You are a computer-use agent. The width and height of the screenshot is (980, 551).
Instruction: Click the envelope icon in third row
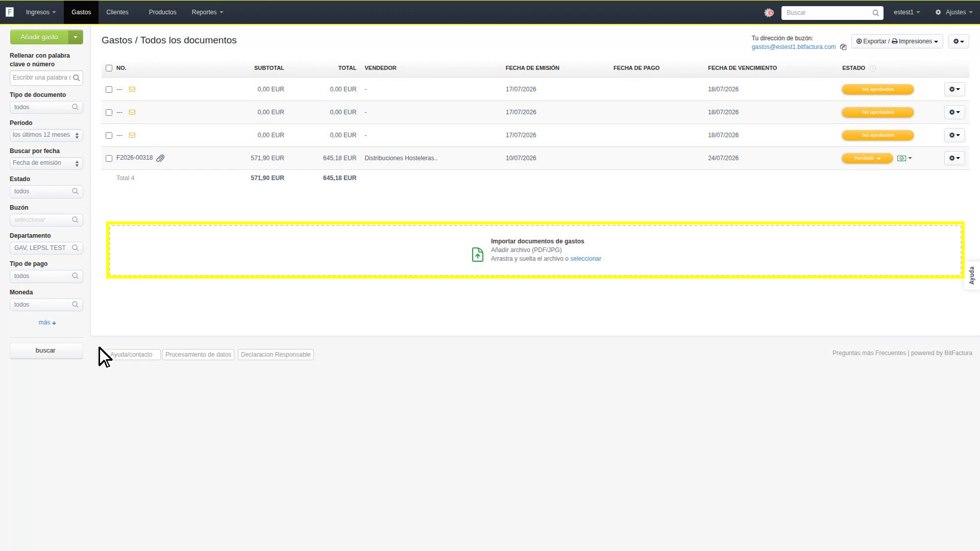[x=132, y=135]
